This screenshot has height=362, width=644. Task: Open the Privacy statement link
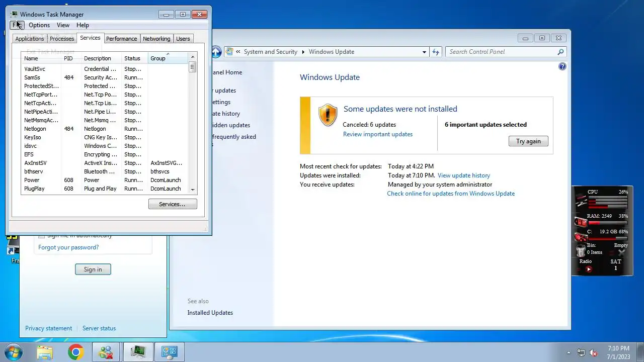point(48,328)
